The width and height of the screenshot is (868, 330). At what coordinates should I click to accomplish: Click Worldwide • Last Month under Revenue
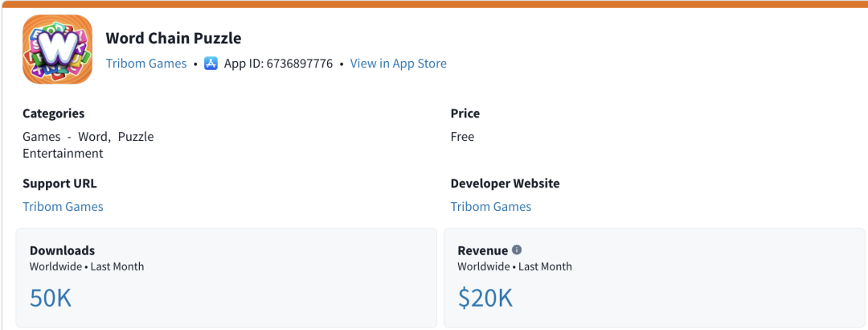point(515,266)
